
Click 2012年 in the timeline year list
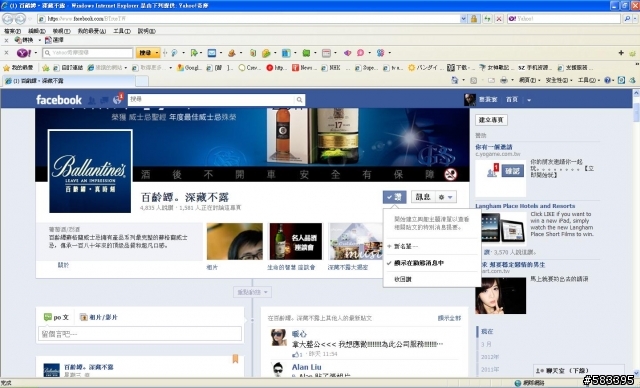489,357
